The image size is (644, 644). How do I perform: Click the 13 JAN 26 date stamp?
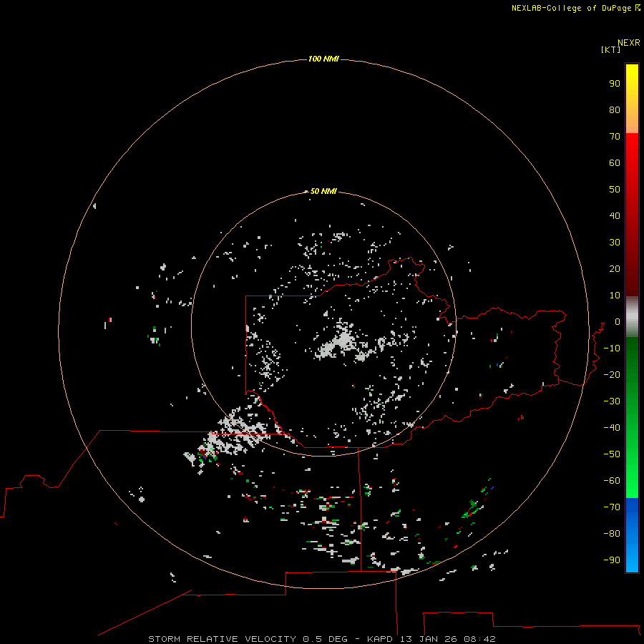click(x=429, y=639)
